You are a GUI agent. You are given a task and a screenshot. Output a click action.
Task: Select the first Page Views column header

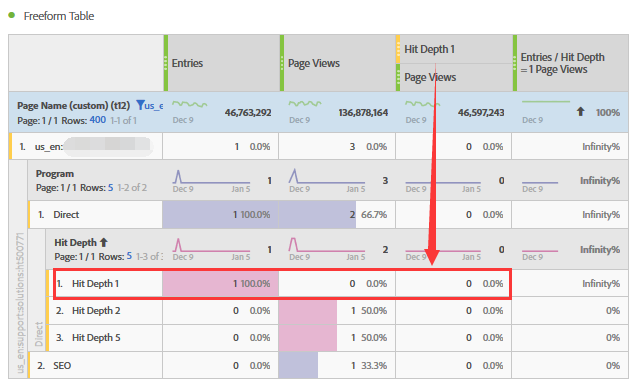[x=339, y=63]
